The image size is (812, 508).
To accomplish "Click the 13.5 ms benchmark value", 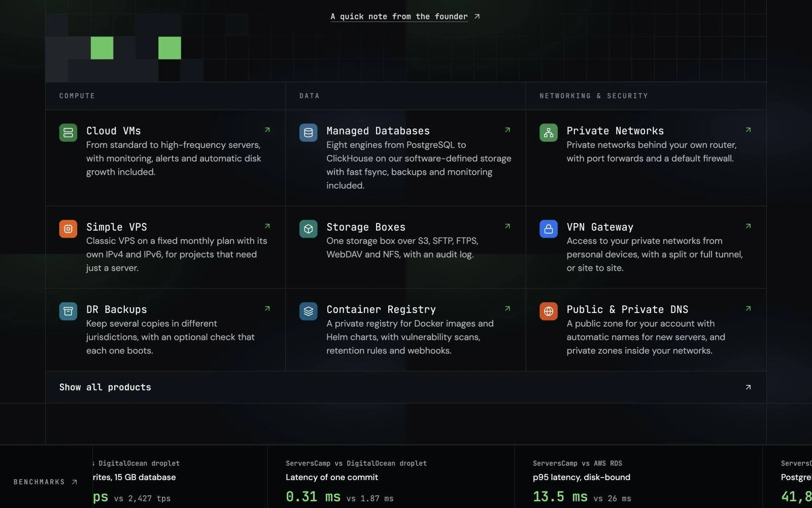I will pos(560,496).
